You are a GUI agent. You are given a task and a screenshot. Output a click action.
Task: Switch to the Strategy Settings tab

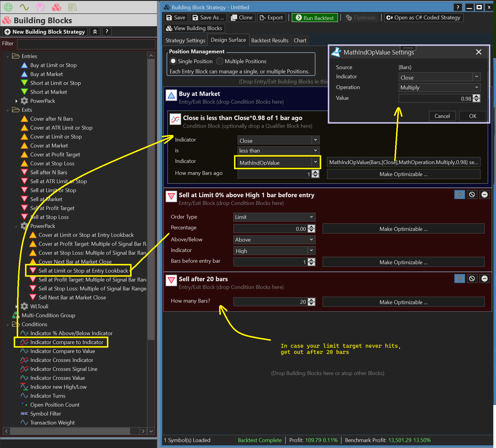click(185, 41)
